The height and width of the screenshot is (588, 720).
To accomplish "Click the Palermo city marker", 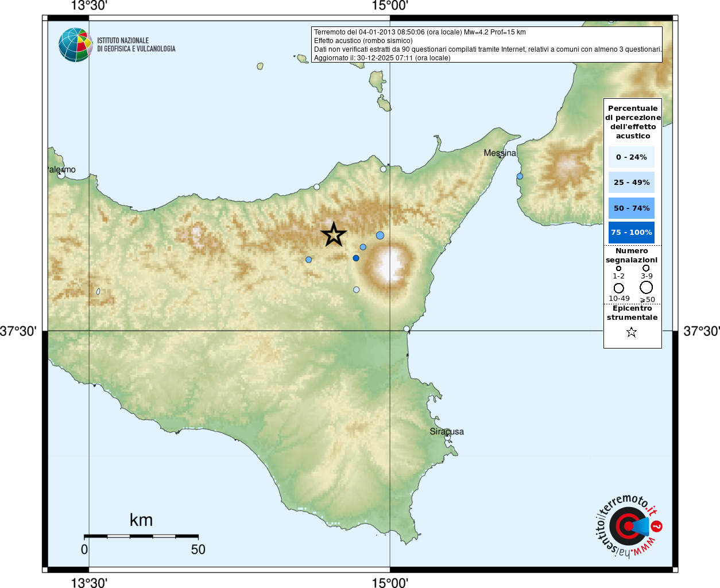I will click(61, 175).
